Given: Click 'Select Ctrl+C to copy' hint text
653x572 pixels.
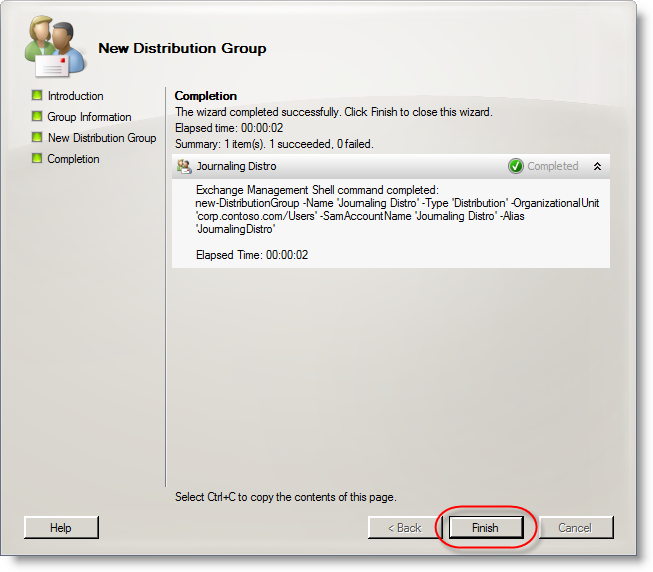Looking at the screenshot, I should (x=286, y=497).
